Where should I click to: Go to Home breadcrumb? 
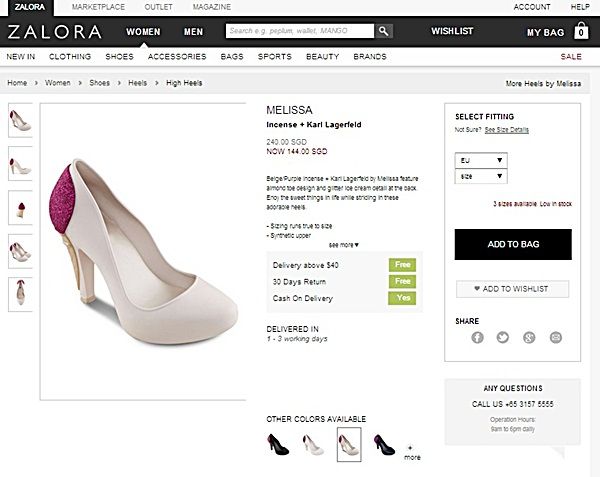[17, 83]
